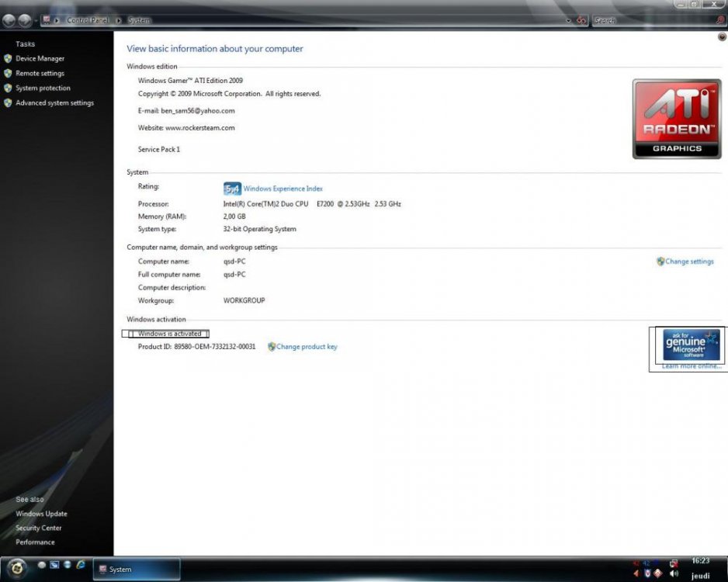
Task: Launch Internet Explorer from quick launch
Action: coord(80,565)
